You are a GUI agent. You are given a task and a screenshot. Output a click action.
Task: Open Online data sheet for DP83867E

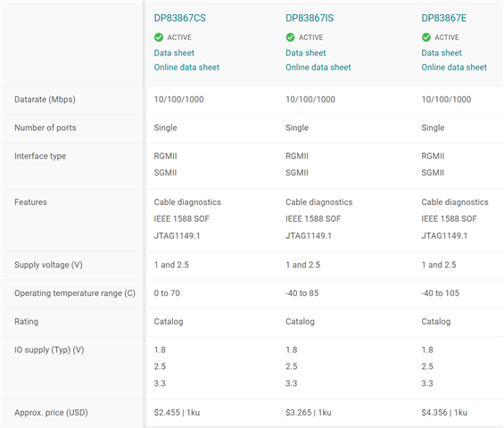[x=454, y=67]
